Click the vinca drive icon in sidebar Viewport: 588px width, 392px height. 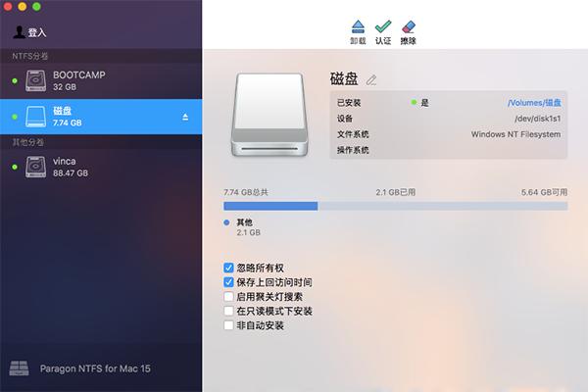pyautogui.click(x=35, y=167)
